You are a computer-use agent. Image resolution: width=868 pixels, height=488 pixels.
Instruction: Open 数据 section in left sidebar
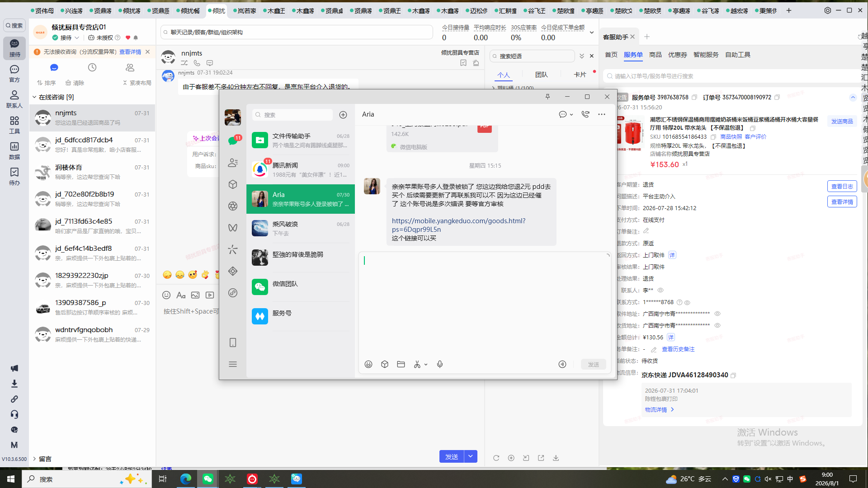[14, 150]
